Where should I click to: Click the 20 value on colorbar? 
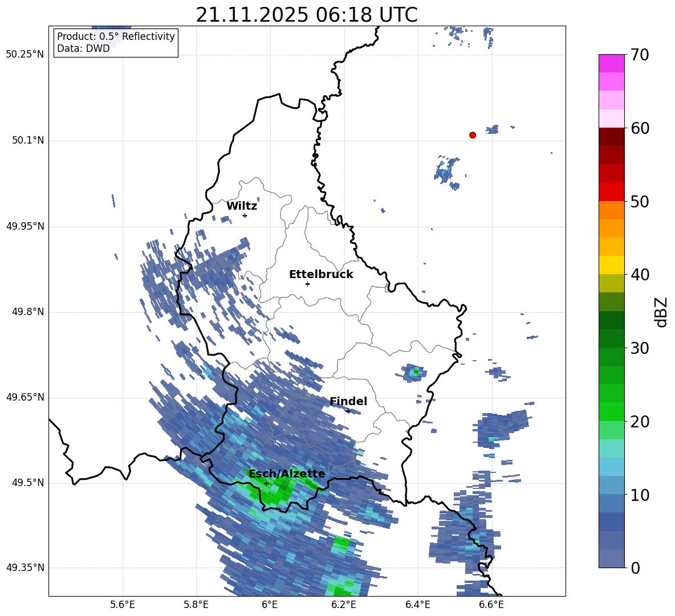tap(640, 421)
